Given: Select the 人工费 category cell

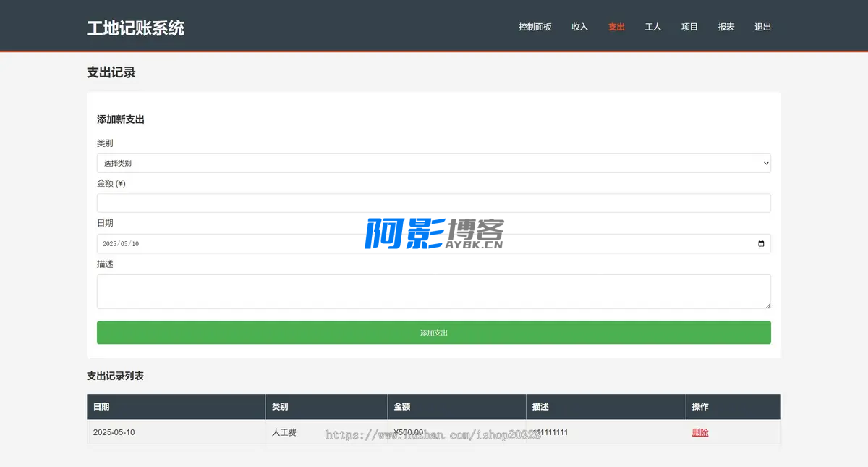Looking at the screenshot, I should [x=326, y=433].
